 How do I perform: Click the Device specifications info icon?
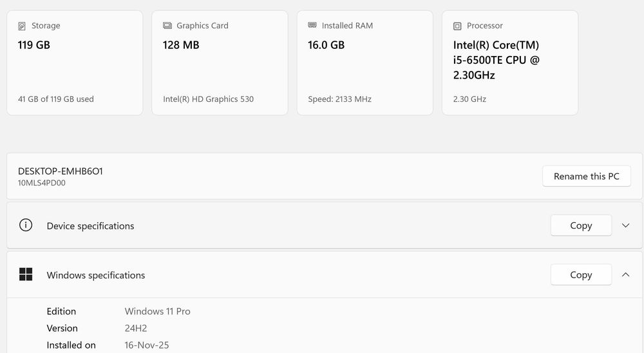[x=26, y=225]
